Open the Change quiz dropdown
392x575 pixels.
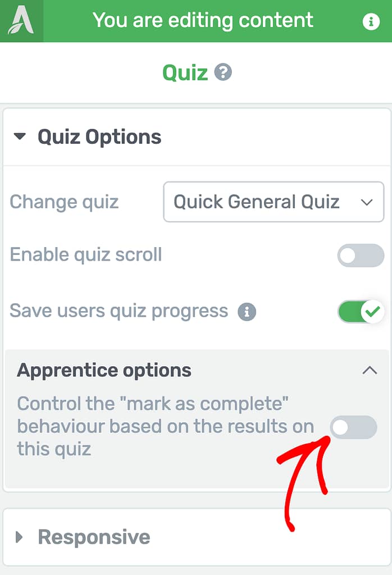274,202
